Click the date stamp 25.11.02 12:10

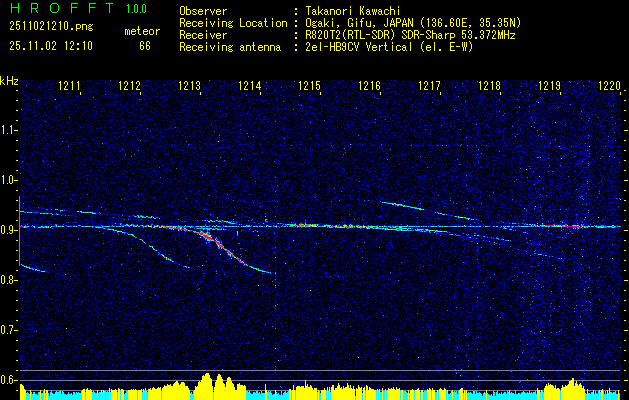(x=51, y=46)
